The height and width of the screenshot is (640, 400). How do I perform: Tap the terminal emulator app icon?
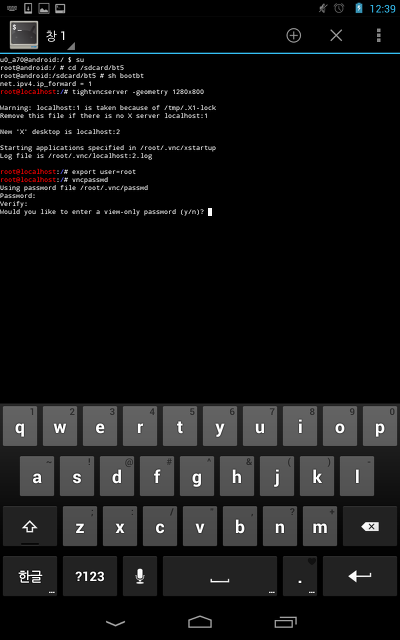coord(24,35)
